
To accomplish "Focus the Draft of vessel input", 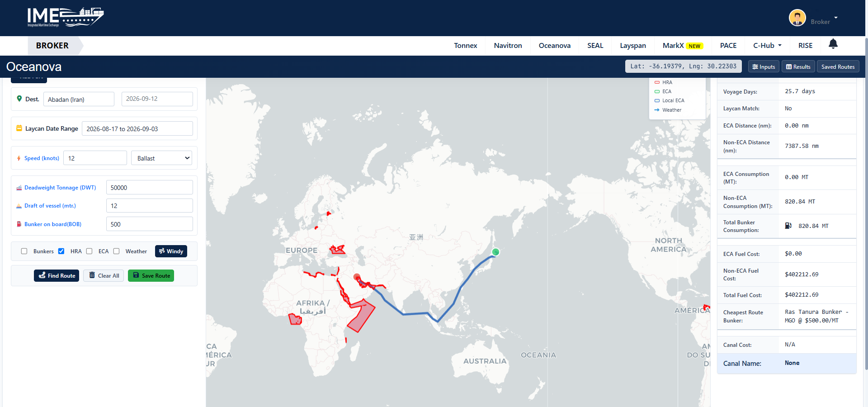I will [x=150, y=206].
